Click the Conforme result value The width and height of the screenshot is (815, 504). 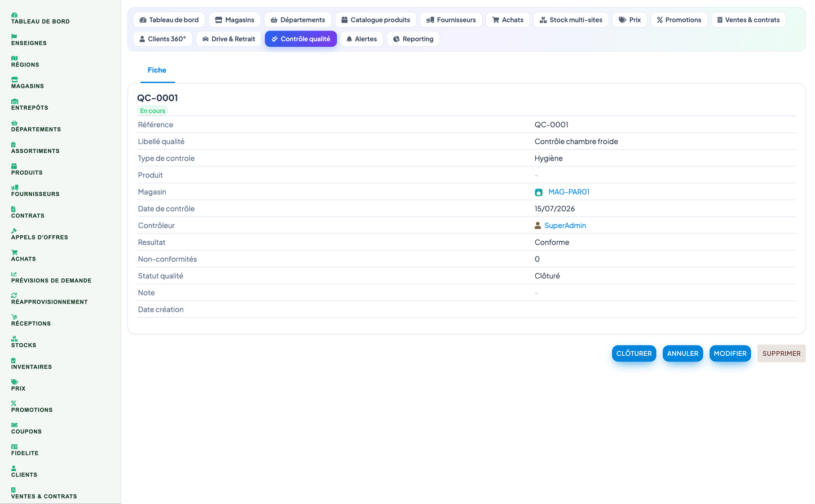(x=552, y=242)
